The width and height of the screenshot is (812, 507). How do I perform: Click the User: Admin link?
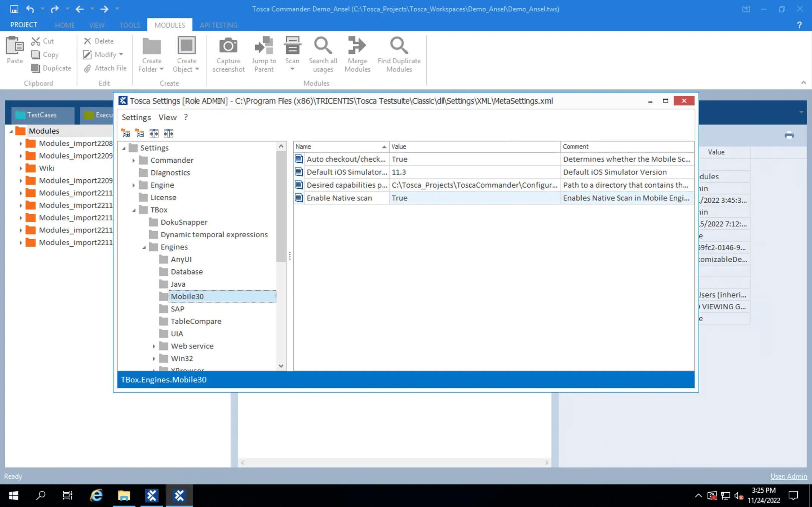[x=788, y=476]
